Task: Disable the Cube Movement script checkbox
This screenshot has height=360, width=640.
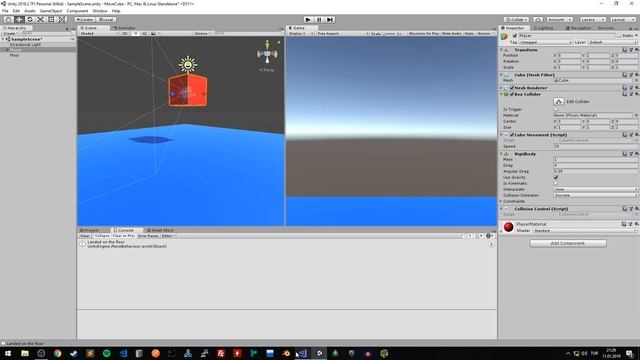Action: tap(512, 134)
